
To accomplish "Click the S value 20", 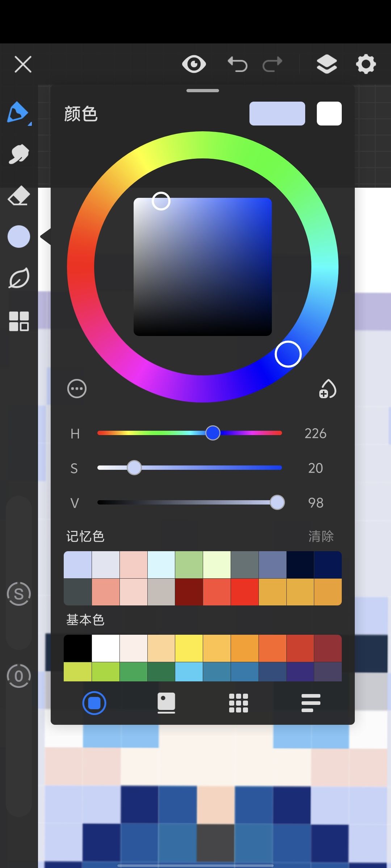I will point(315,468).
